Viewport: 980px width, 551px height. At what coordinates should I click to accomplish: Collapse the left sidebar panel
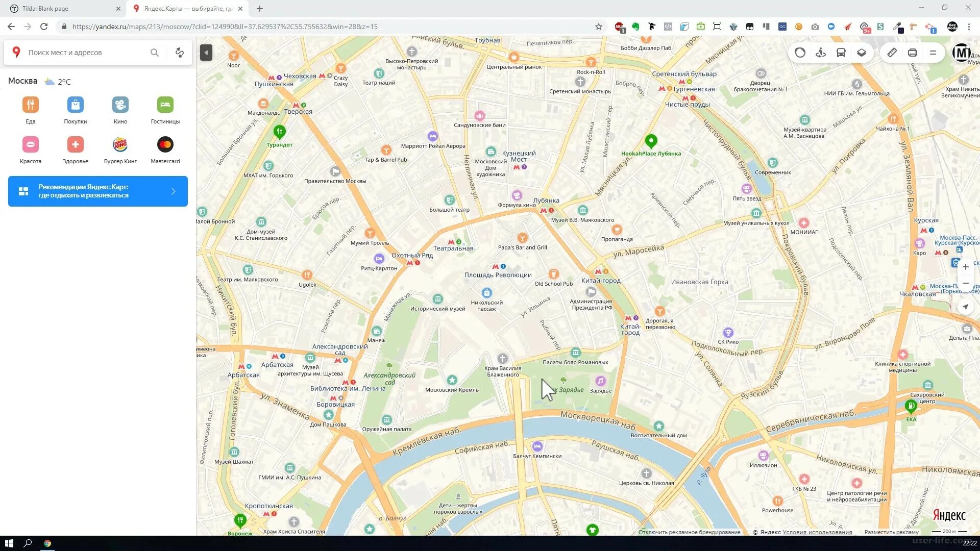pyautogui.click(x=206, y=53)
